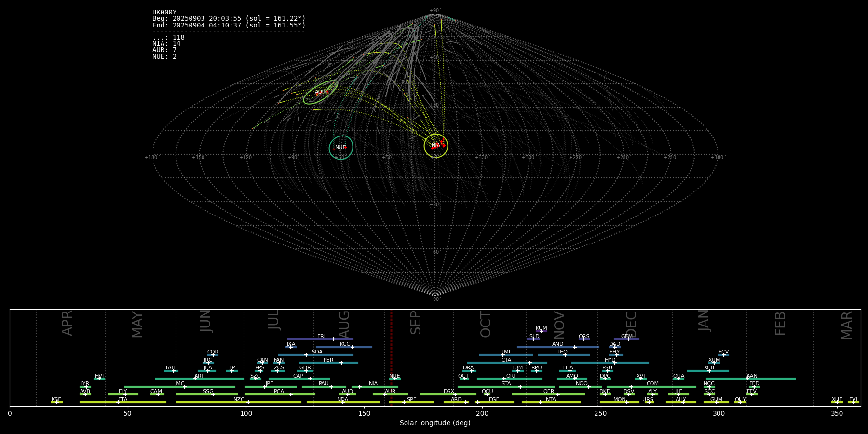Click the URS shower label
Viewport: 868px width, 434px height.
(648, 400)
